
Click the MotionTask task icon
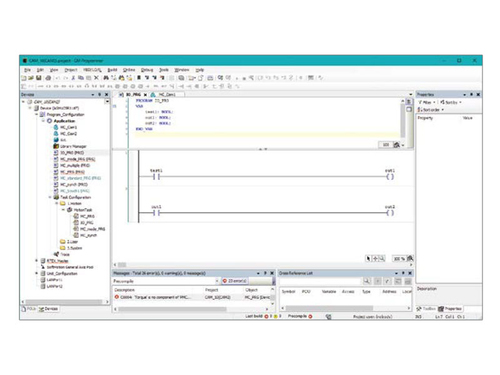[69, 210]
